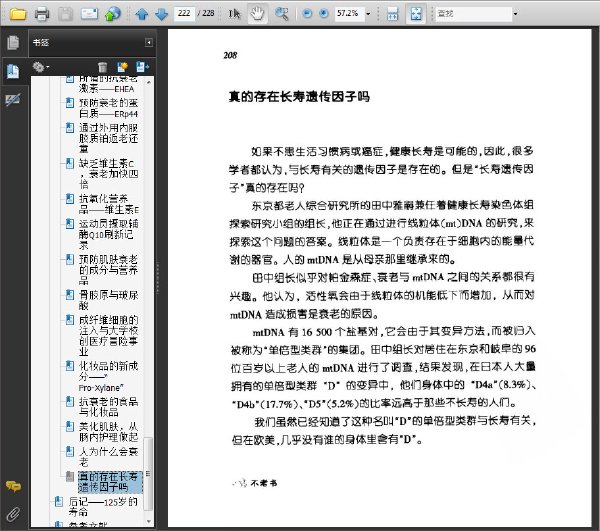Open bookmark 后记——125岁的寿命
This screenshot has height=531, width=600.
[x=103, y=507]
